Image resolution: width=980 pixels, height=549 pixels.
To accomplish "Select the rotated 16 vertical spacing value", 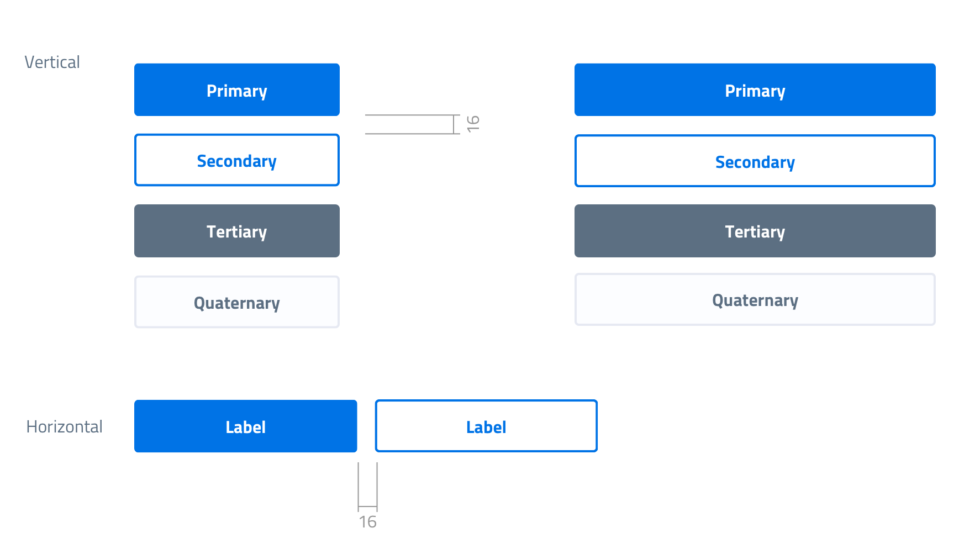I will coord(473,124).
